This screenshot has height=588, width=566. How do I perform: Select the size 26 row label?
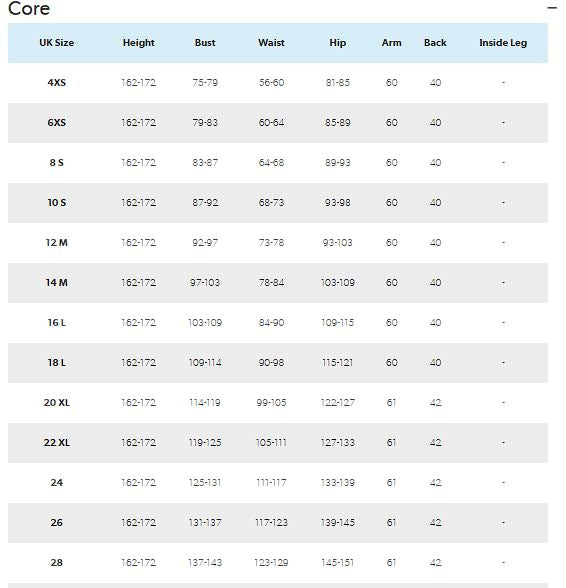click(57, 523)
